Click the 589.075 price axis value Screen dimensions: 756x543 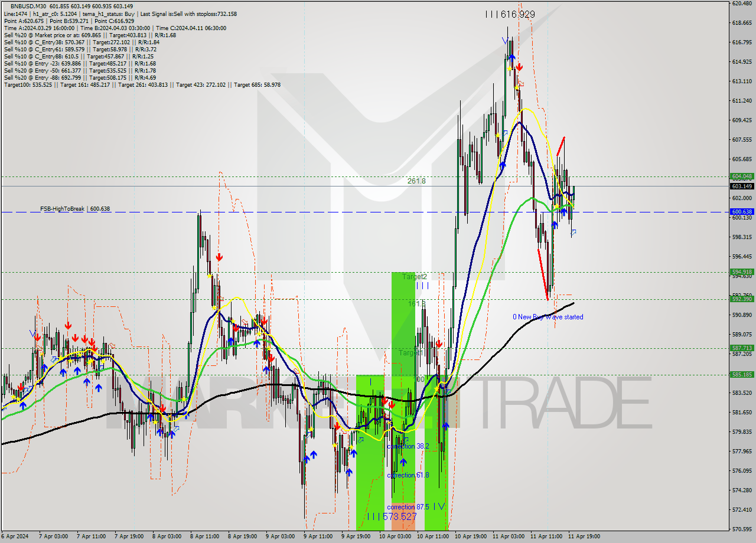[x=742, y=334]
